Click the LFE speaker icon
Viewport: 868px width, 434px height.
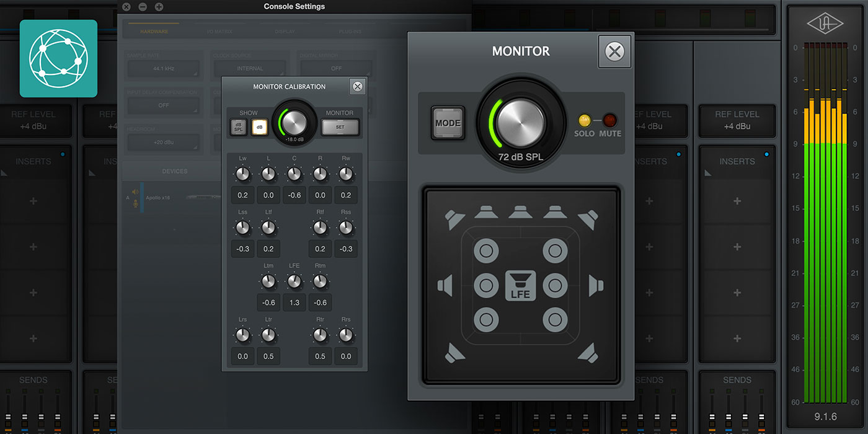click(x=520, y=286)
